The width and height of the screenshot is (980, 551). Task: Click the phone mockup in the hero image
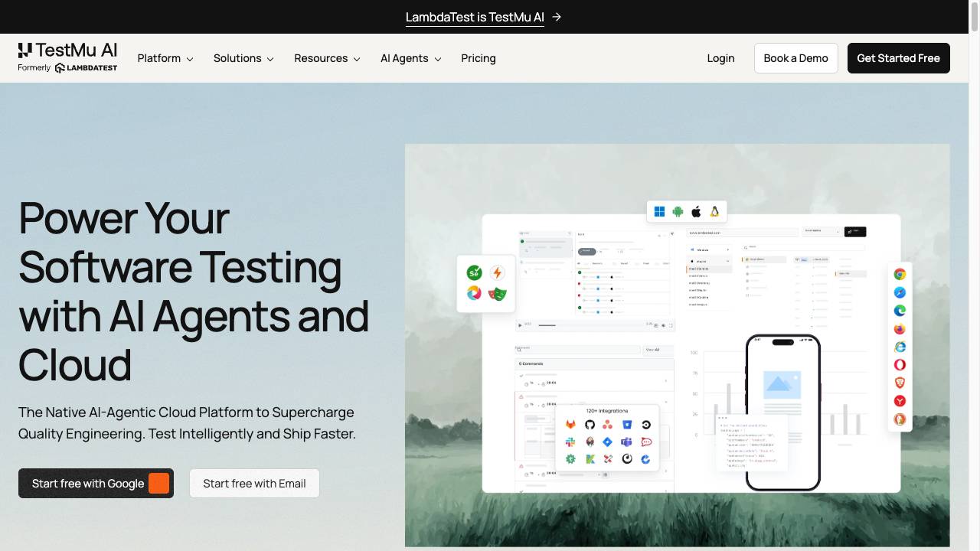783,412
